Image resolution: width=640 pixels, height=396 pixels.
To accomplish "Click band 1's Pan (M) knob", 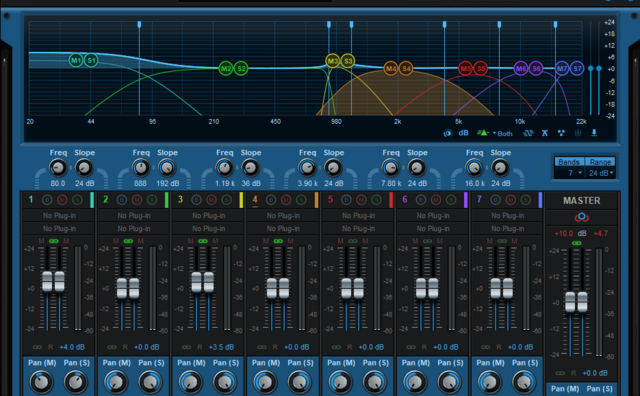I will point(41,382).
